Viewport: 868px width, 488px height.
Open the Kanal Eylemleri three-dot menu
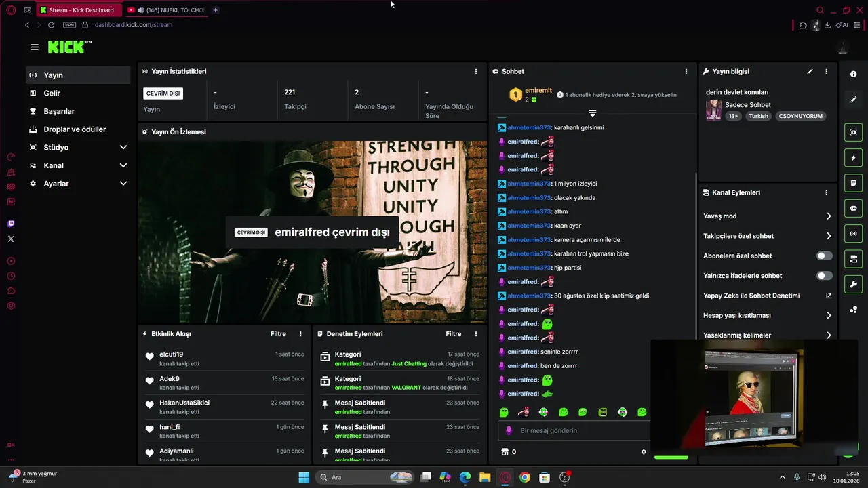tap(826, 192)
